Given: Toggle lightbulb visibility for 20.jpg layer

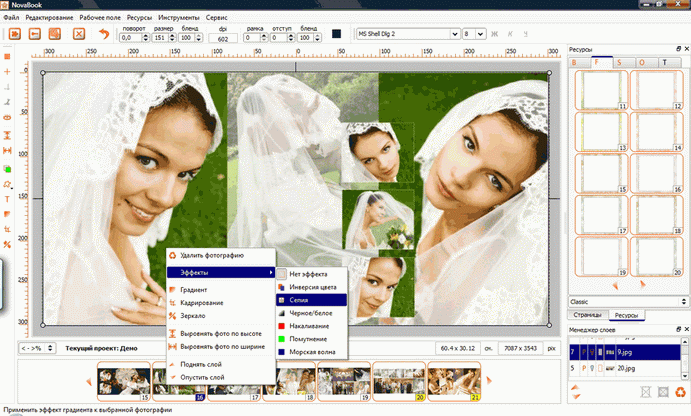Looking at the screenshot, I should 592,368.
